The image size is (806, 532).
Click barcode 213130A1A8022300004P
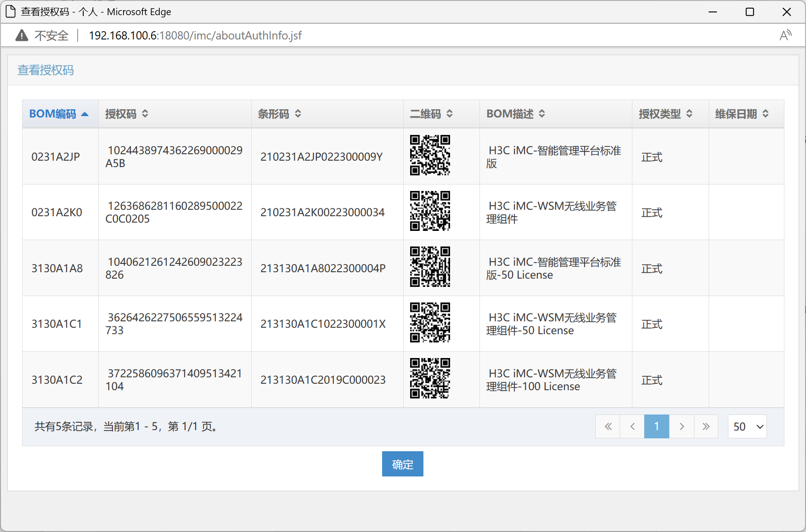(x=323, y=268)
